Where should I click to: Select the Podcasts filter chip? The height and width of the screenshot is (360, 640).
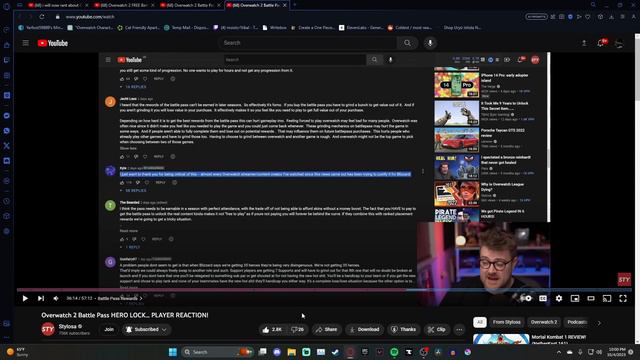click(576, 322)
